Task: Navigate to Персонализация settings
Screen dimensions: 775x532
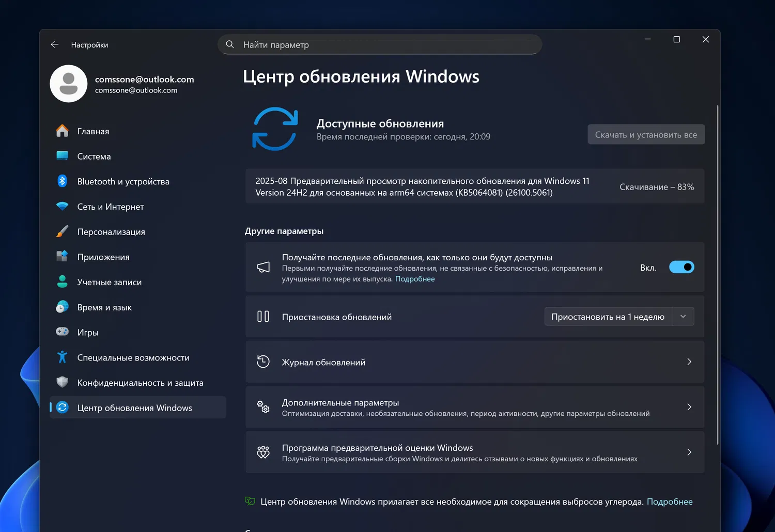Action: (x=138, y=232)
